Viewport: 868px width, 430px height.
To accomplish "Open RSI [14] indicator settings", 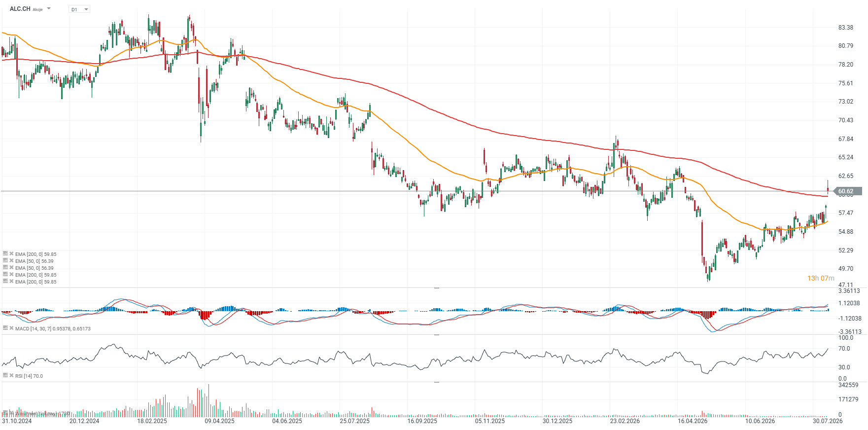I will click(x=5, y=375).
